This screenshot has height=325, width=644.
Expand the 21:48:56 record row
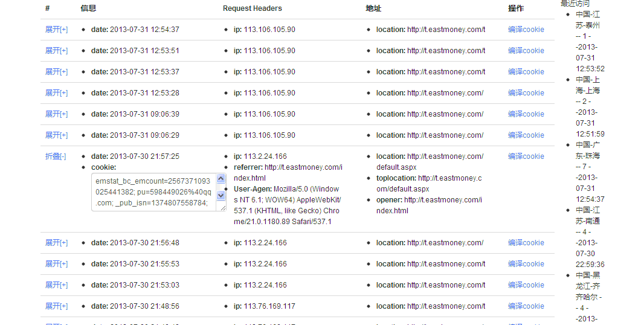56,306
